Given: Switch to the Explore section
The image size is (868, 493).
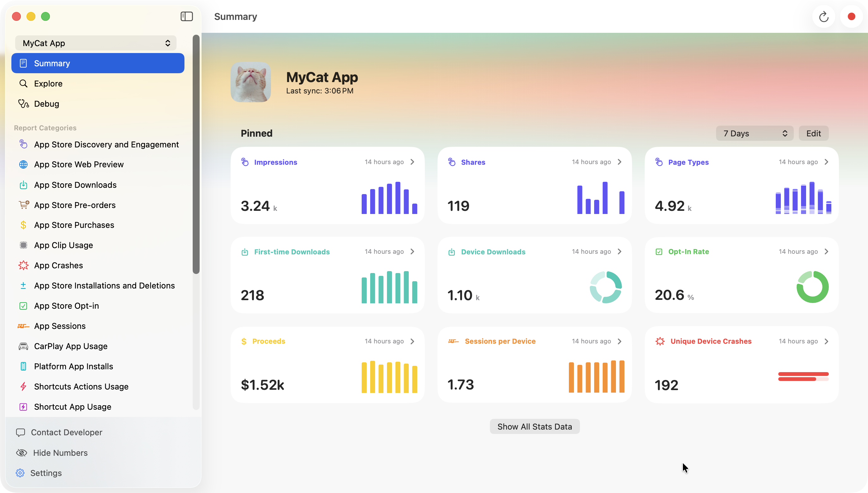Looking at the screenshot, I should tap(48, 83).
